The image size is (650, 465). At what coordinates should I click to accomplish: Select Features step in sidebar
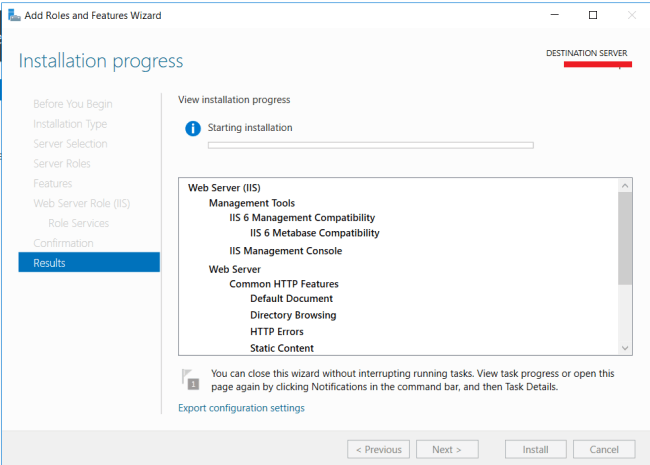click(53, 184)
